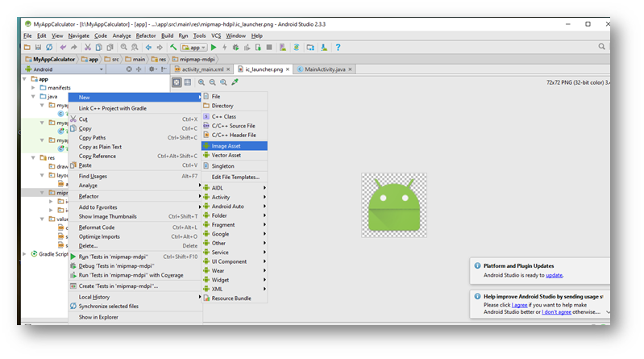Click the Help question mark icon

[338, 48]
